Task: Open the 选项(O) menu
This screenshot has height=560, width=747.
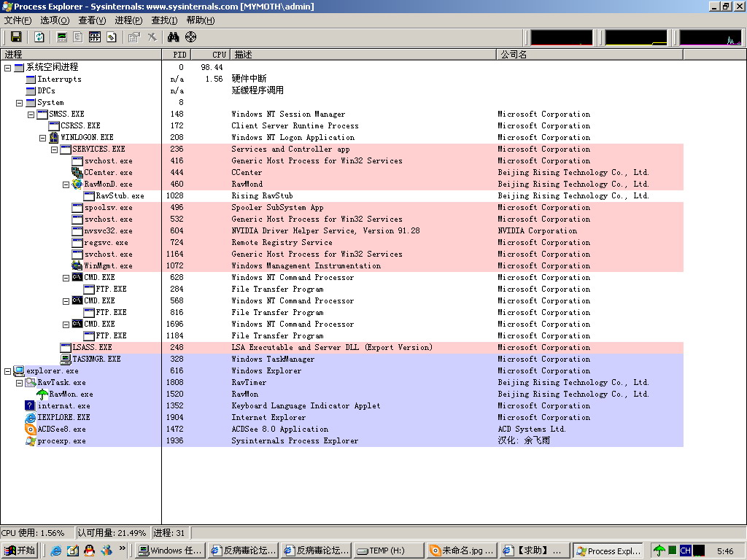Action: click(55, 20)
